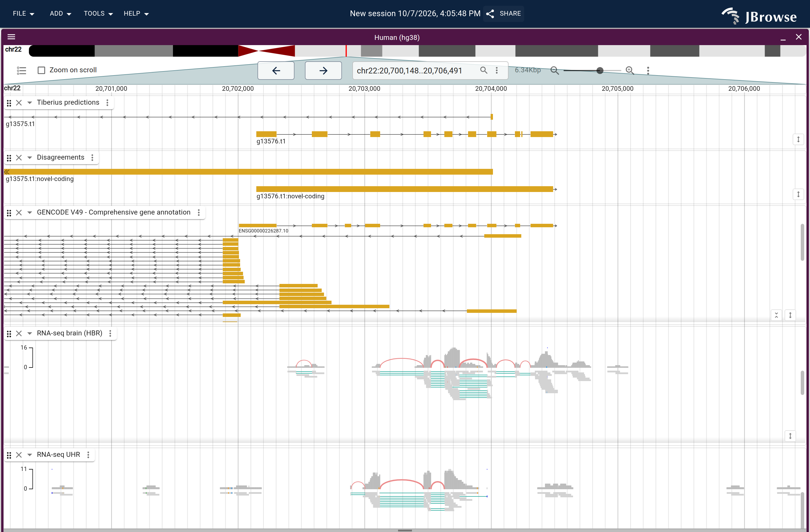Grab the RNA-seq UHR drag handle
This screenshot has width=810, height=532.
[x=9, y=455]
